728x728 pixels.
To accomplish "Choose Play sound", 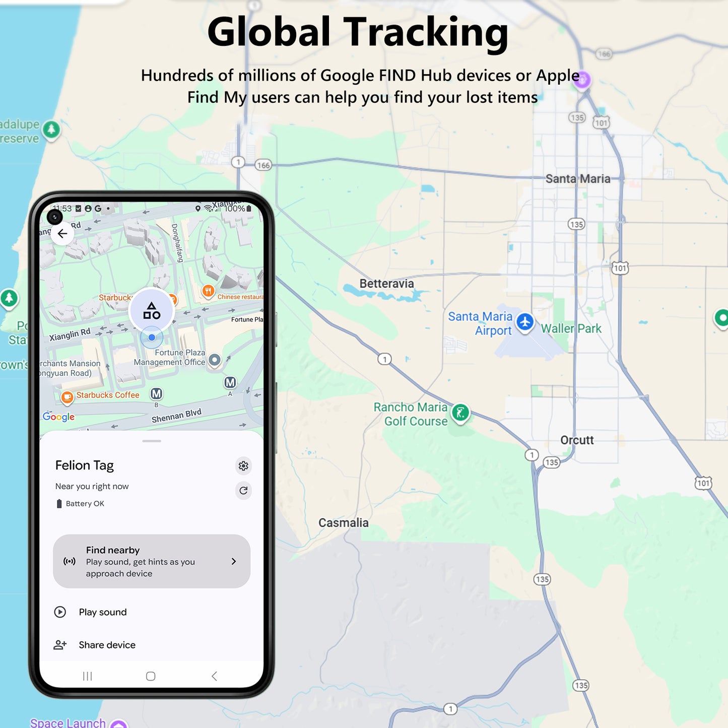I will pyautogui.click(x=103, y=612).
